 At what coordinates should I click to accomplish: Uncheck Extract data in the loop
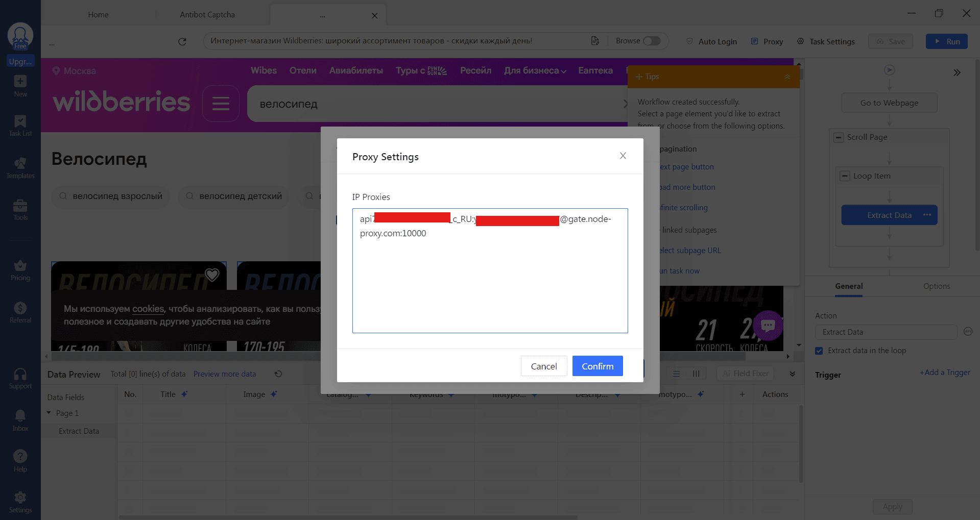[x=819, y=351]
